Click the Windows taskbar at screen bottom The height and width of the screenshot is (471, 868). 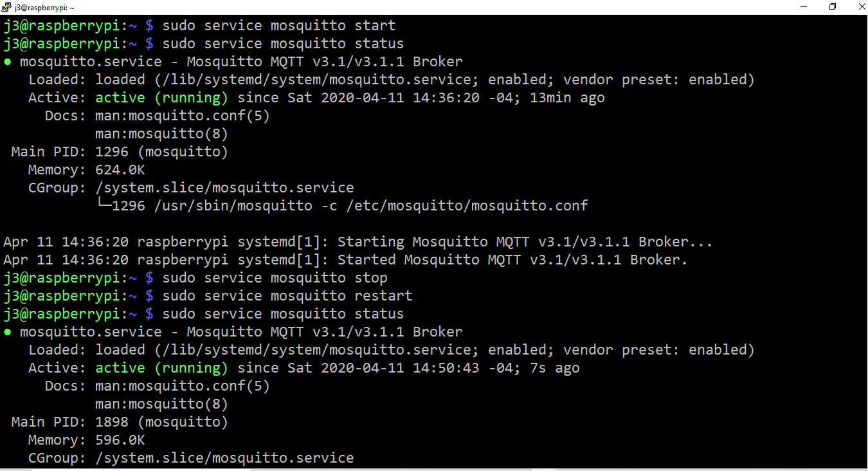(x=434, y=468)
